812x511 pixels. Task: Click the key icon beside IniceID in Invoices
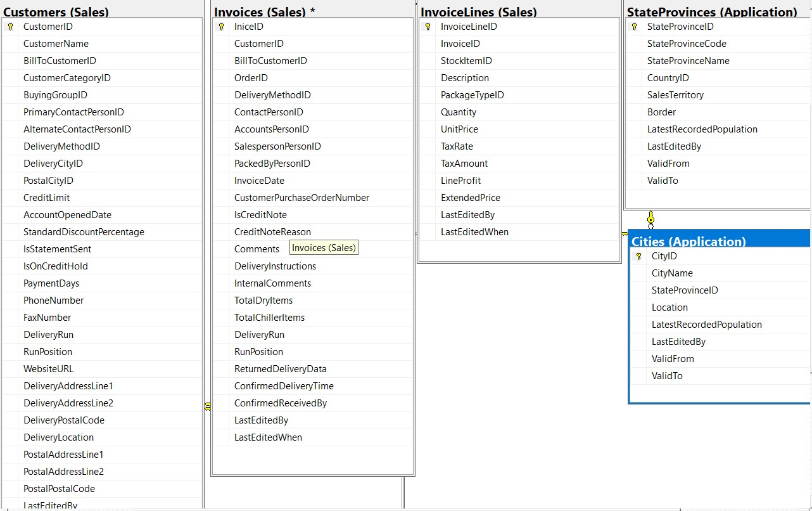pos(220,27)
